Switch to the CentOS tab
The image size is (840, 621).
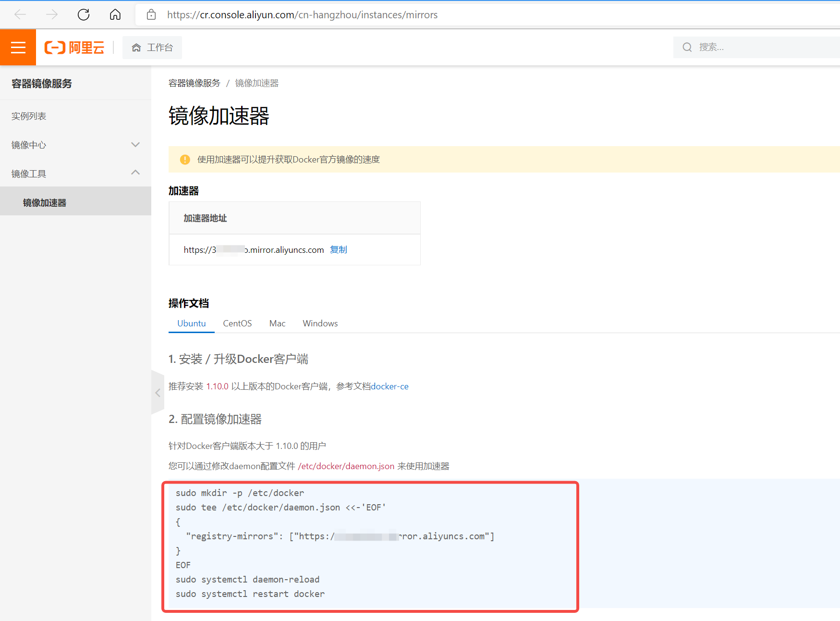pos(237,323)
